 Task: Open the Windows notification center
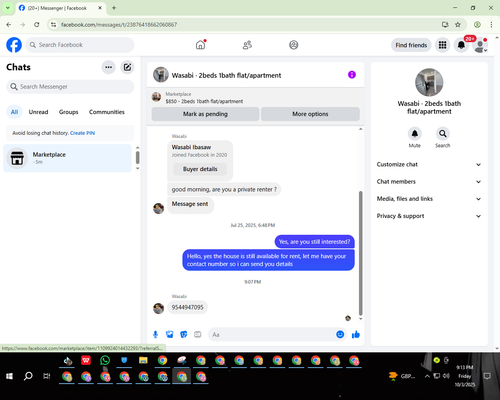[x=487, y=376]
